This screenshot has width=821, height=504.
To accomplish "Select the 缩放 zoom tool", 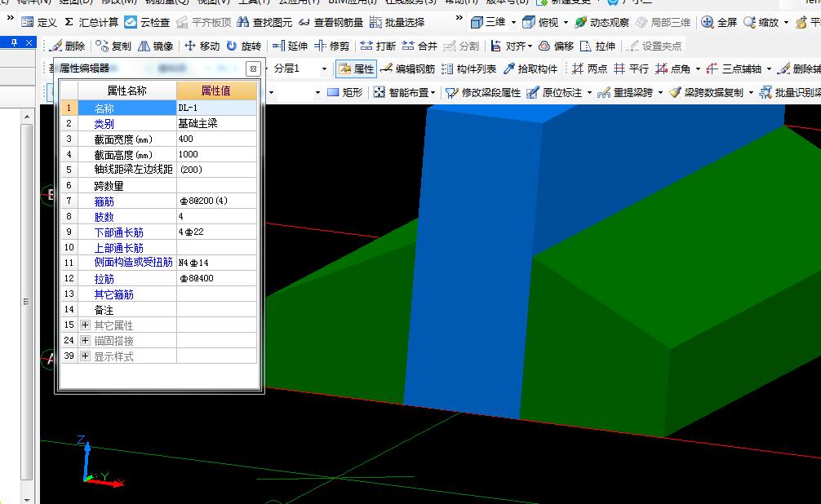I will click(x=761, y=22).
